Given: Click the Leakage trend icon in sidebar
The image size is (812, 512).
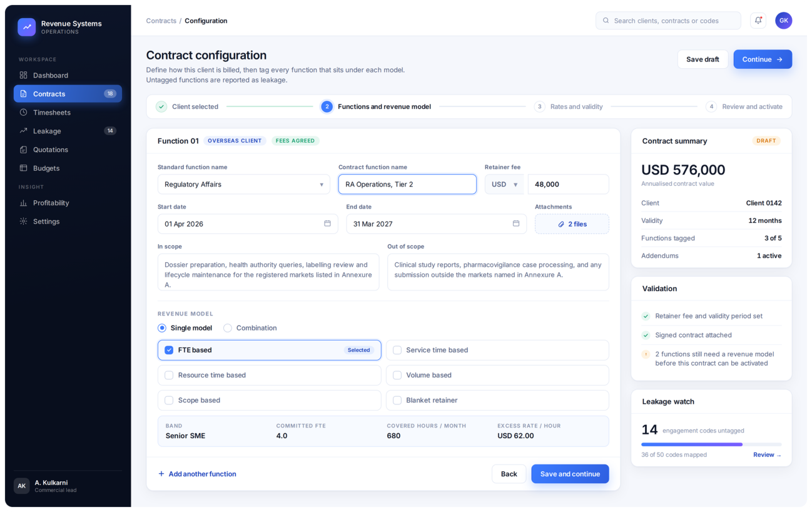Looking at the screenshot, I should (x=23, y=131).
